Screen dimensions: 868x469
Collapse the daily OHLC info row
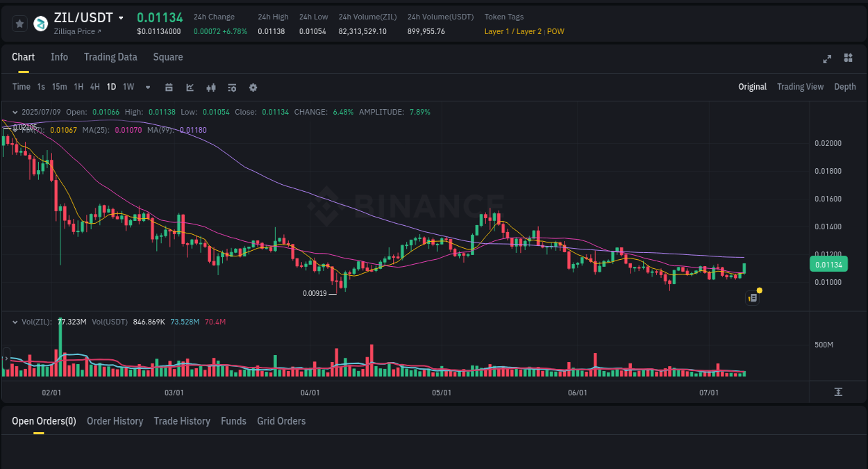click(15, 111)
